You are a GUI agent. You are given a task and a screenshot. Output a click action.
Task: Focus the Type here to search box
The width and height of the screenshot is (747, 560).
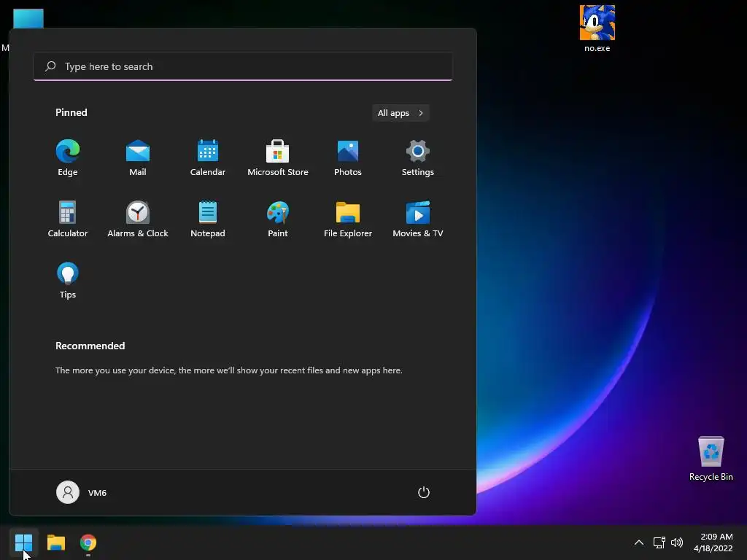(x=243, y=66)
